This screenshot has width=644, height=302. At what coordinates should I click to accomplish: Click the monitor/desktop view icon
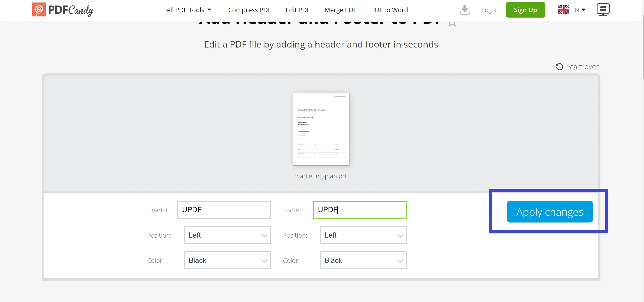(602, 9)
